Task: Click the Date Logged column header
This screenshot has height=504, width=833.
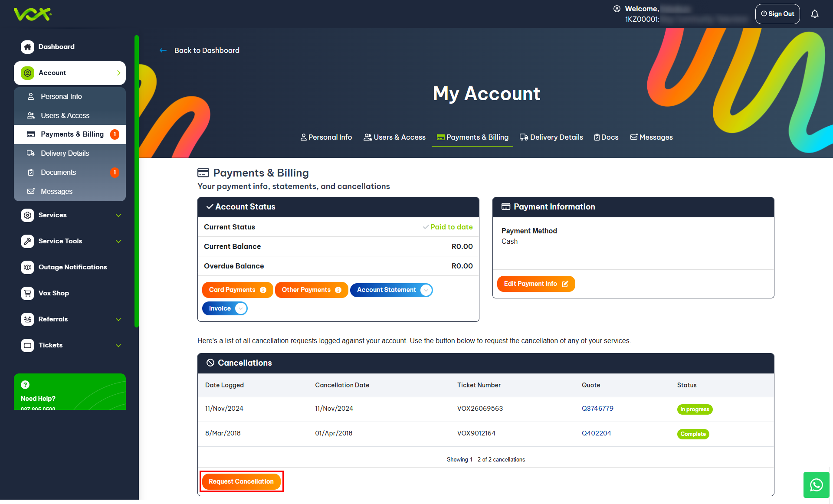Action: [224, 385]
